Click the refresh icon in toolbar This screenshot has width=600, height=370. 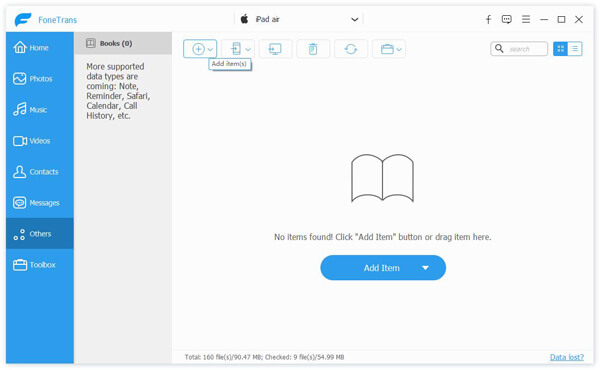click(351, 49)
